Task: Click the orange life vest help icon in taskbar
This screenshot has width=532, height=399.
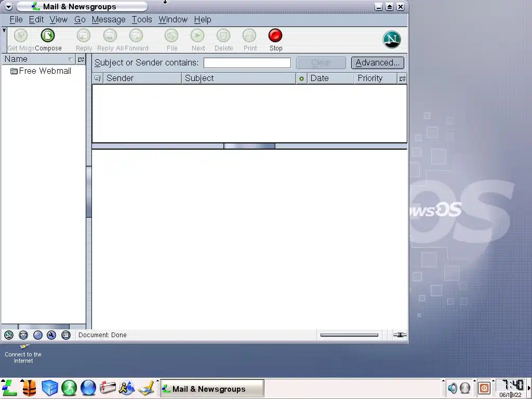Action: click(29, 388)
